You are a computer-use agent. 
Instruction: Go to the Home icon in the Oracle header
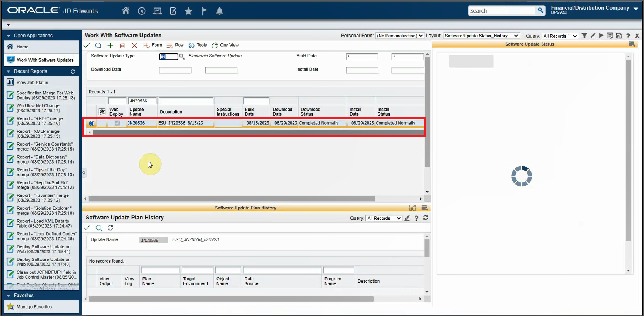[x=126, y=11]
